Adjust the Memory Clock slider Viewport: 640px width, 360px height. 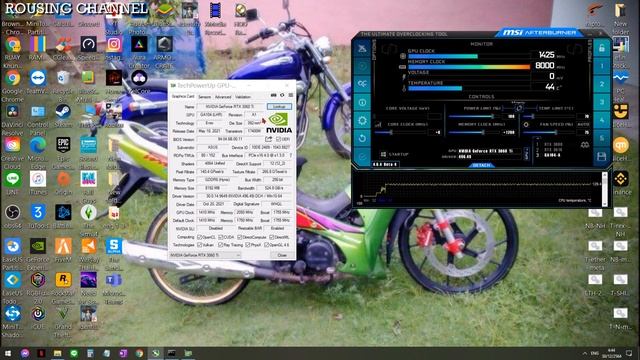point(474,132)
